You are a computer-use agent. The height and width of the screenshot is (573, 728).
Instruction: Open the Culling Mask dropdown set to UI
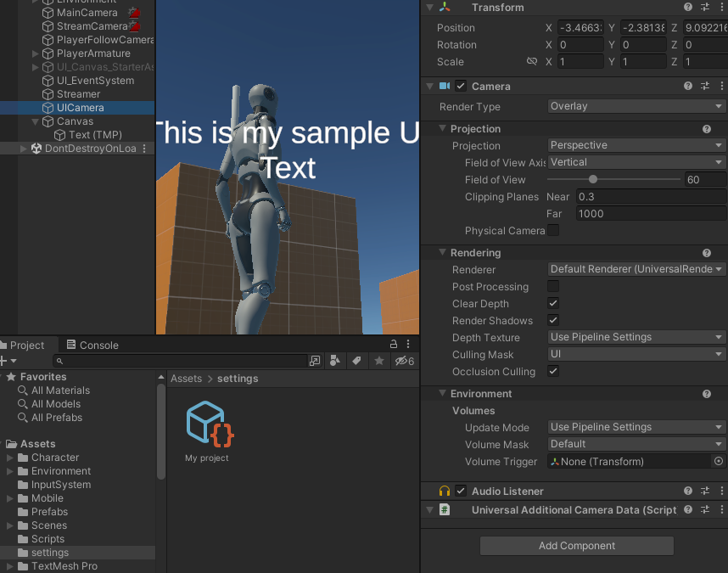635,354
